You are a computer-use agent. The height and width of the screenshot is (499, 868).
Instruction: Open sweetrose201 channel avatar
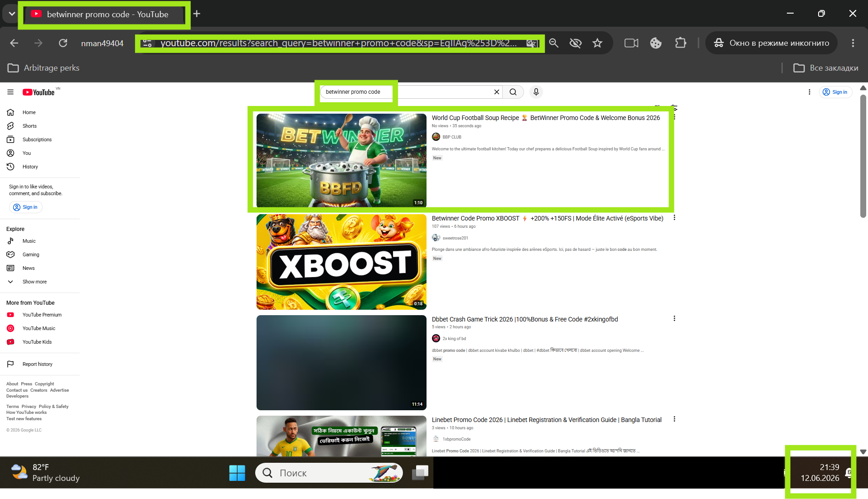(x=436, y=238)
